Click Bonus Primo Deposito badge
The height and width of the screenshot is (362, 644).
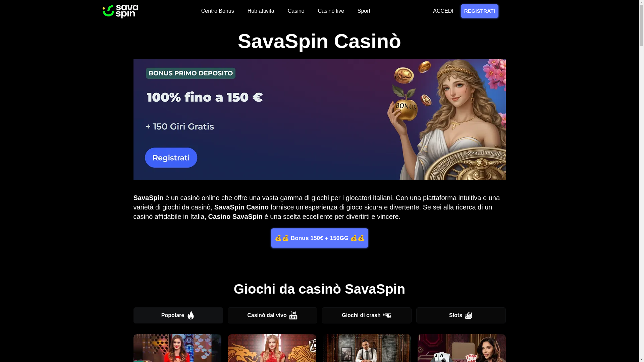[x=191, y=73]
